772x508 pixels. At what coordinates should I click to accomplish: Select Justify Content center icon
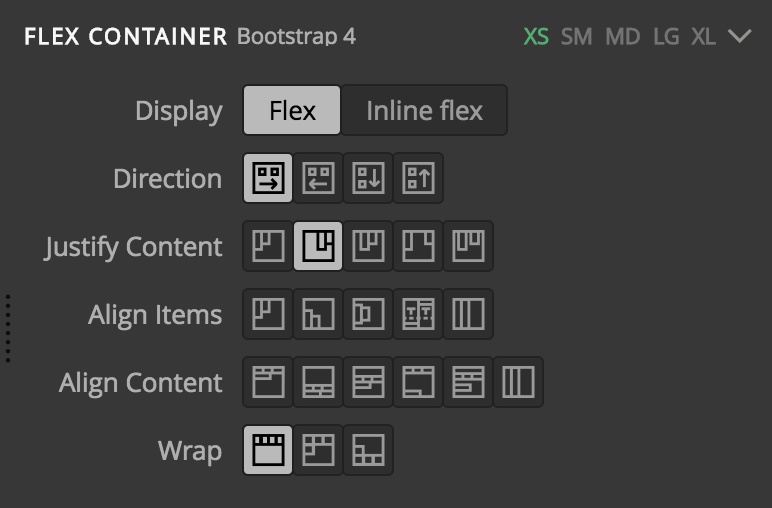click(x=368, y=246)
